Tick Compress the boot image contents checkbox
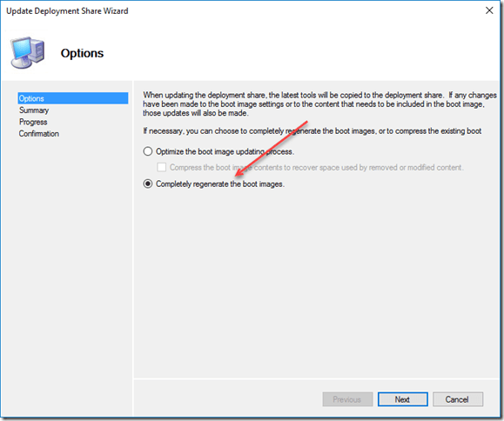Viewport: 504px width, 421px height. (x=161, y=167)
